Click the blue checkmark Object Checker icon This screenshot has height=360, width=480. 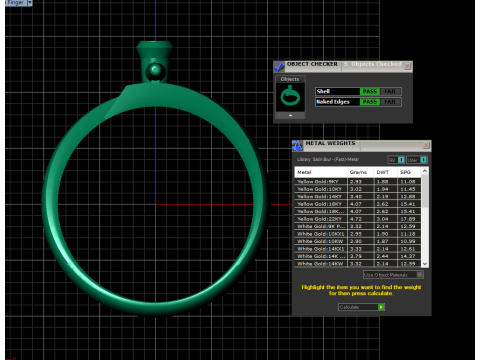coord(279,66)
